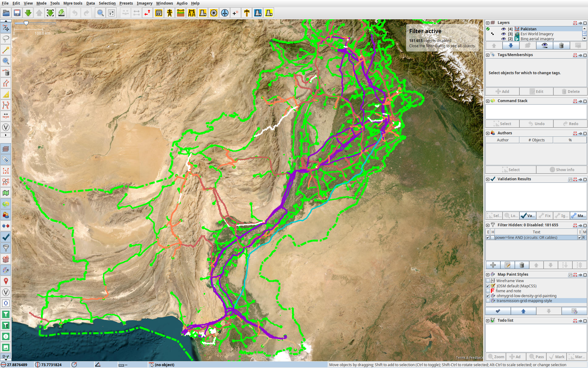This screenshot has width=588, height=368.
Task: Select the lasso selection tool
Action: pos(6,39)
